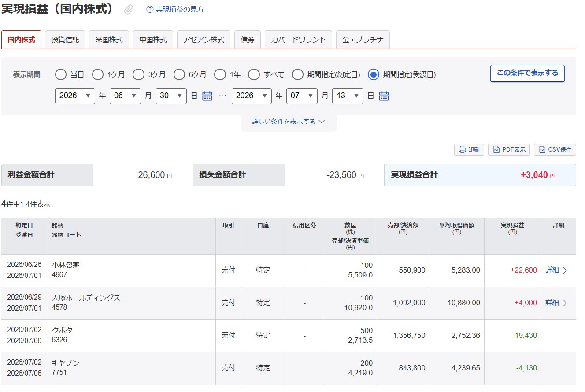
Task: Click the キヤノン stock name
Action: pyautogui.click(x=66, y=363)
